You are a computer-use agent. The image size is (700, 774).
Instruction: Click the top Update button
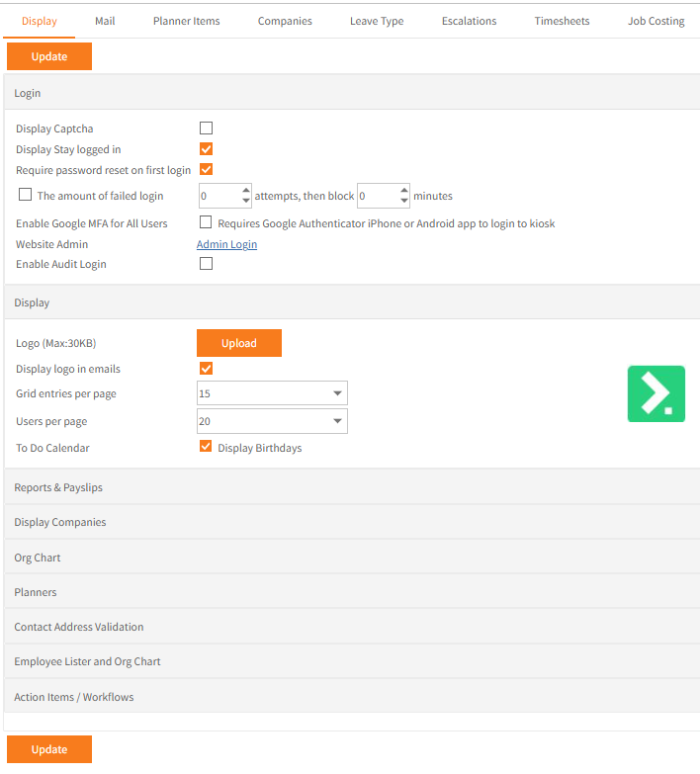pyautogui.click(x=49, y=56)
